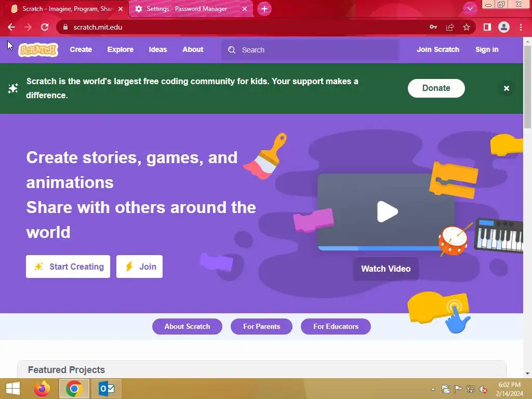Click the scrollbar down arrow
Screen dimensions: 532x399
527,373
